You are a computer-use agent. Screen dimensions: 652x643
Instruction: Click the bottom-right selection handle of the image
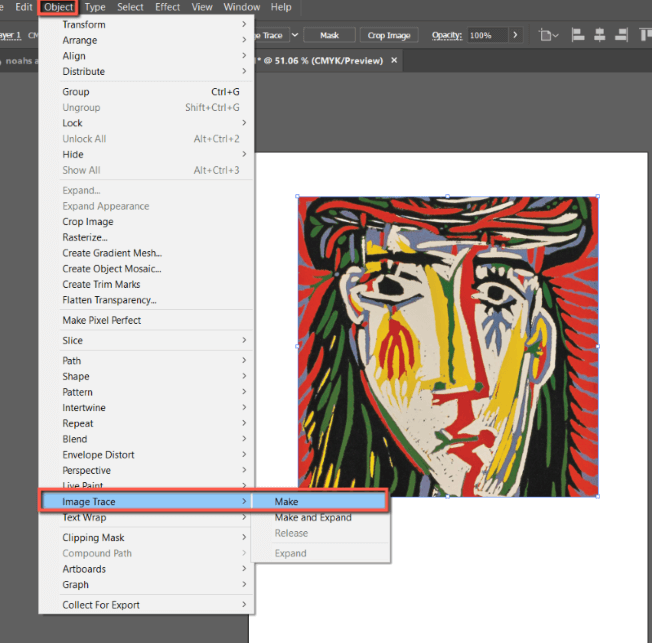click(x=598, y=497)
